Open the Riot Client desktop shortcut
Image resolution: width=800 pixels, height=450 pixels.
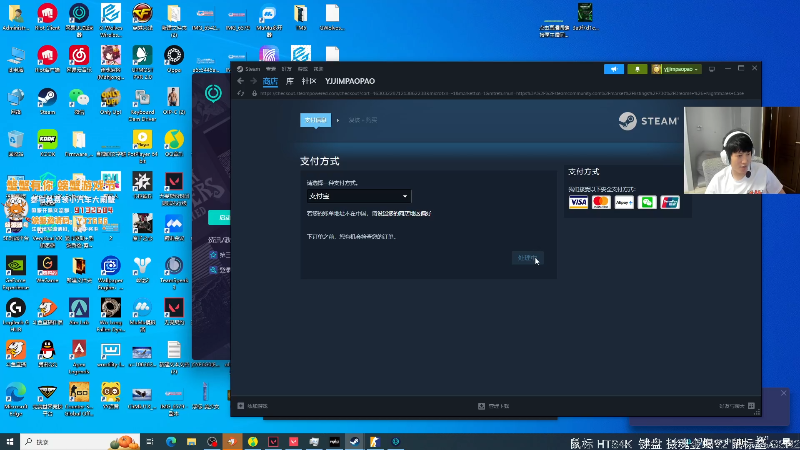point(47,17)
